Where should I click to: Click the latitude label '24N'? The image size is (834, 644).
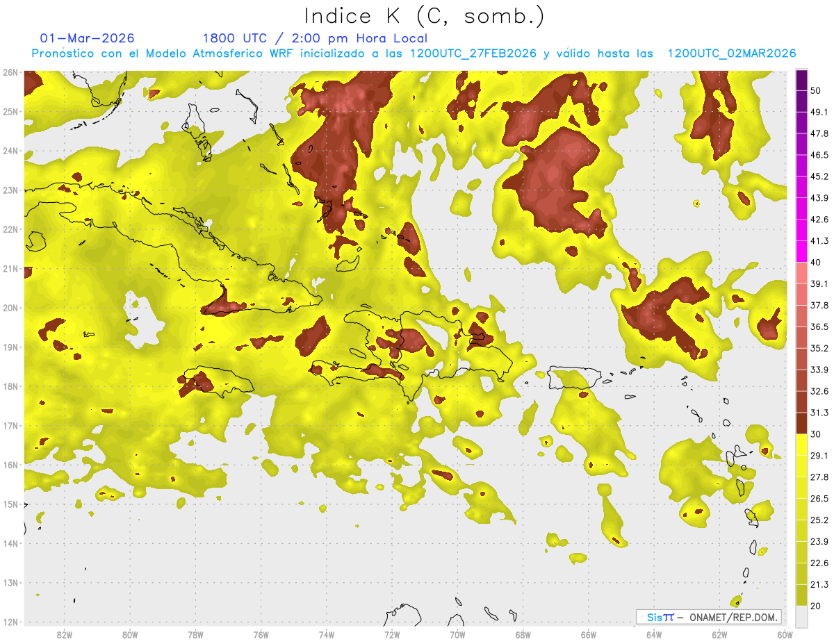click(10, 151)
